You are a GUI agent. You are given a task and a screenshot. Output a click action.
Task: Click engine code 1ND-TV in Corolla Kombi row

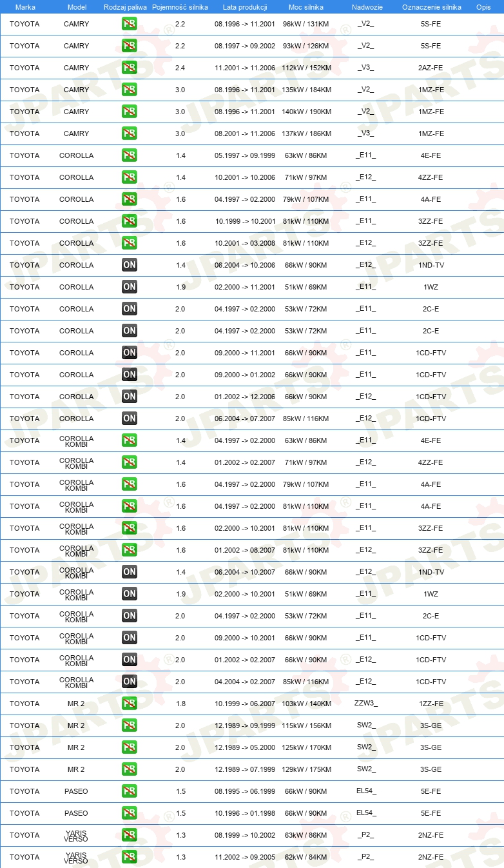(x=431, y=572)
